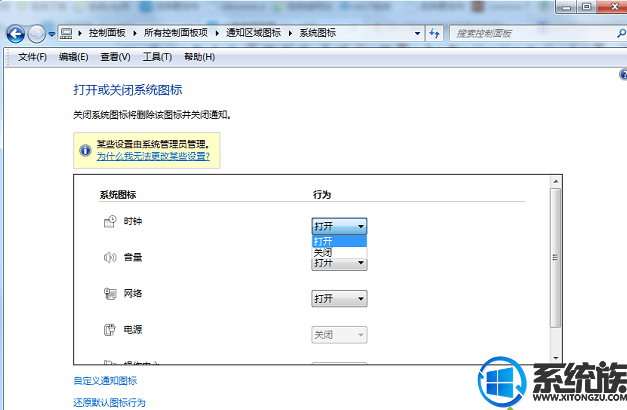Select 控制面板 in the address breadcrumb
Screen dimensions: 627x410
pos(107,33)
